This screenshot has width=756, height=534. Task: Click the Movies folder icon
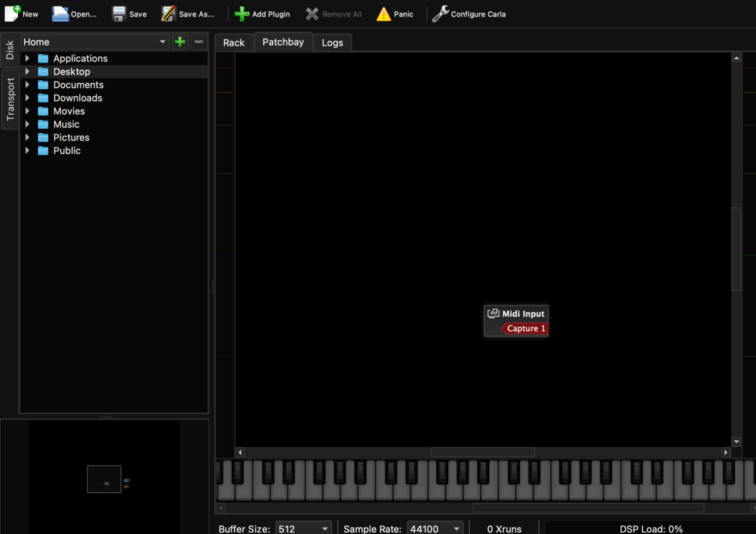(43, 111)
